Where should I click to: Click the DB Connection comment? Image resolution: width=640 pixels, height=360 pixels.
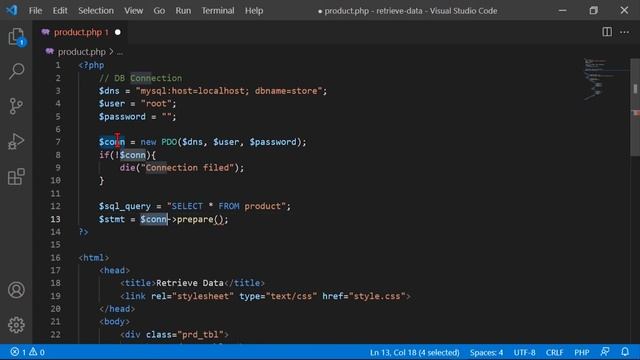coord(141,78)
